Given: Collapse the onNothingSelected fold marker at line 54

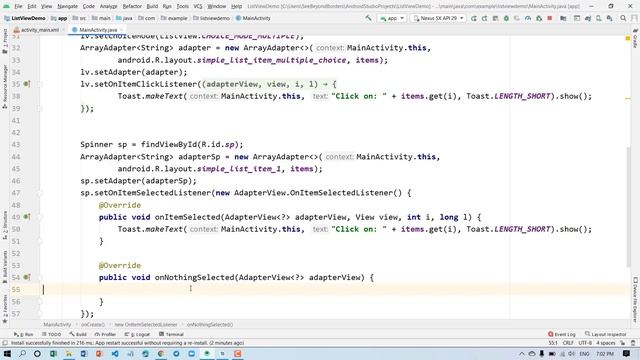Looking at the screenshot, I should (40, 278).
